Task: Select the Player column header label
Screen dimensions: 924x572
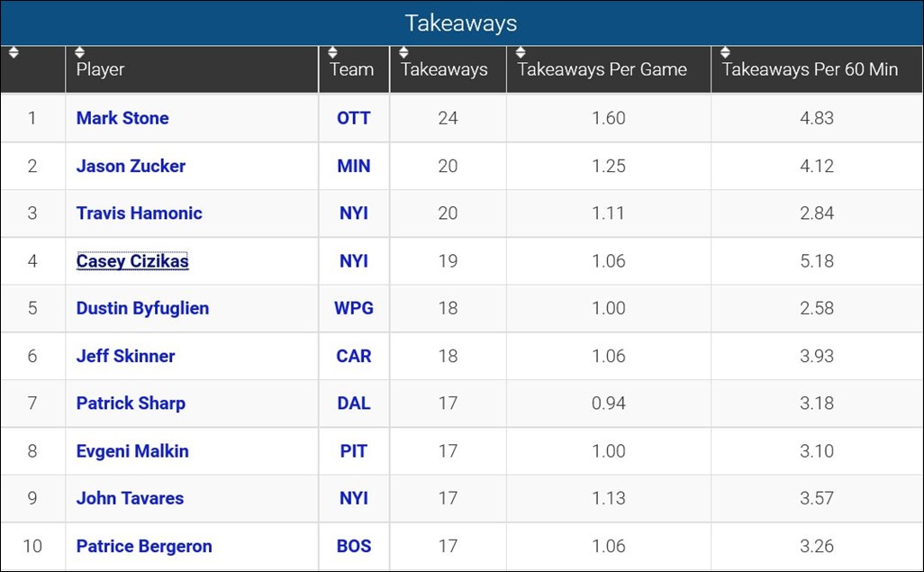Action: point(99,70)
